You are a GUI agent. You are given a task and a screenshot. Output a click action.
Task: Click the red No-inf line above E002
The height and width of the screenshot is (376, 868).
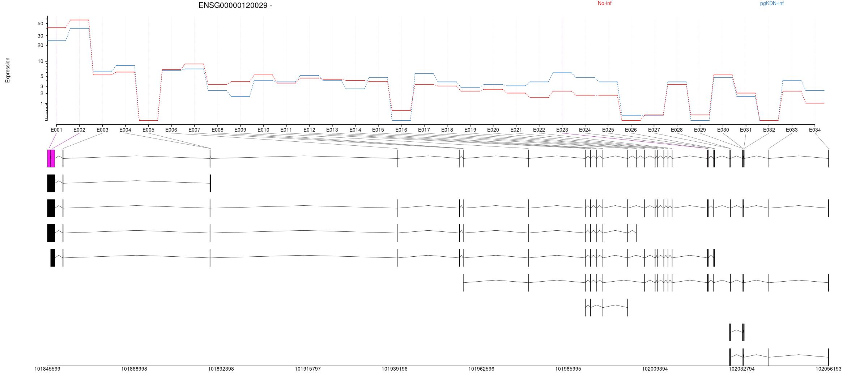[79, 20]
